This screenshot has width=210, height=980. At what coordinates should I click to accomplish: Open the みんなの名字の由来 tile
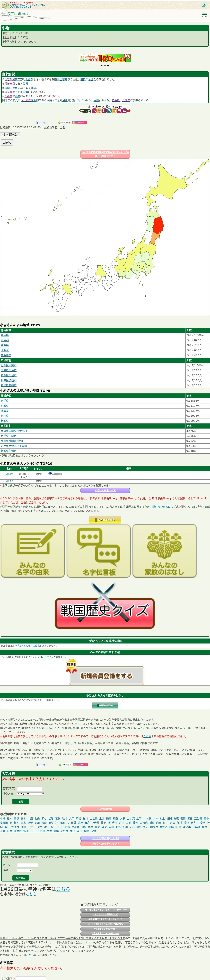[x=33, y=551]
